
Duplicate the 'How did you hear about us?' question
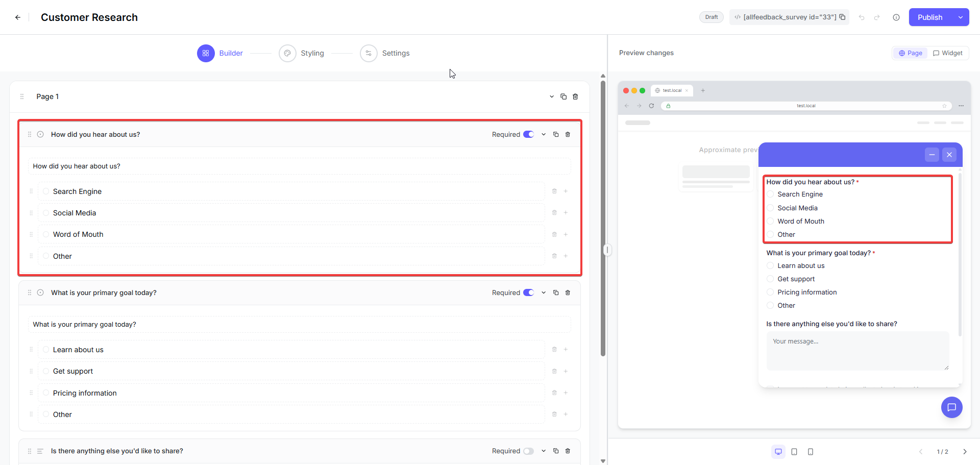click(x=556, y=135)
